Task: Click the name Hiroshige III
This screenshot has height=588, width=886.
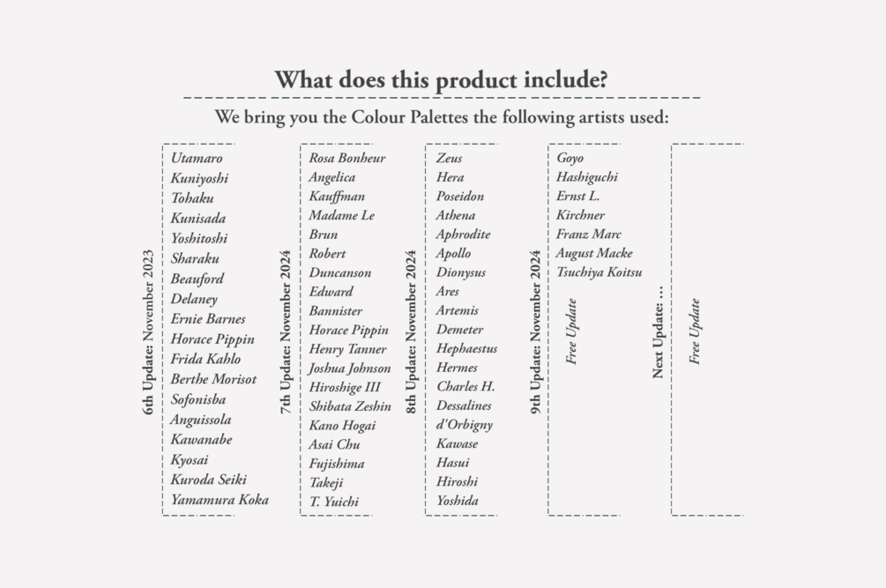Action: (x=345, y=387)
